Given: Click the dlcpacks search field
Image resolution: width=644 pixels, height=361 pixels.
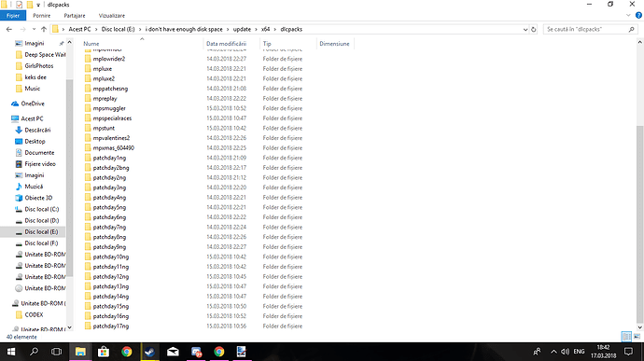Looking at the screenshot, I should tap(586, 30).
